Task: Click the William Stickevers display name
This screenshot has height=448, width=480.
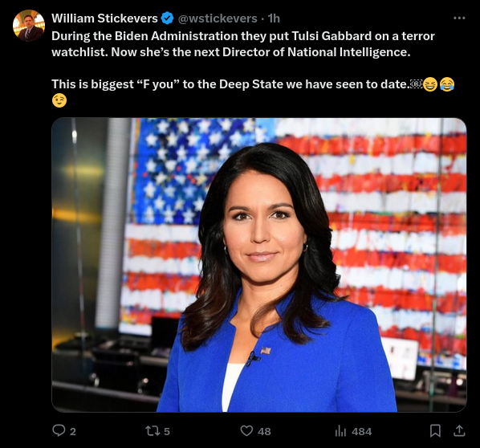Action: tap(104, 18)
